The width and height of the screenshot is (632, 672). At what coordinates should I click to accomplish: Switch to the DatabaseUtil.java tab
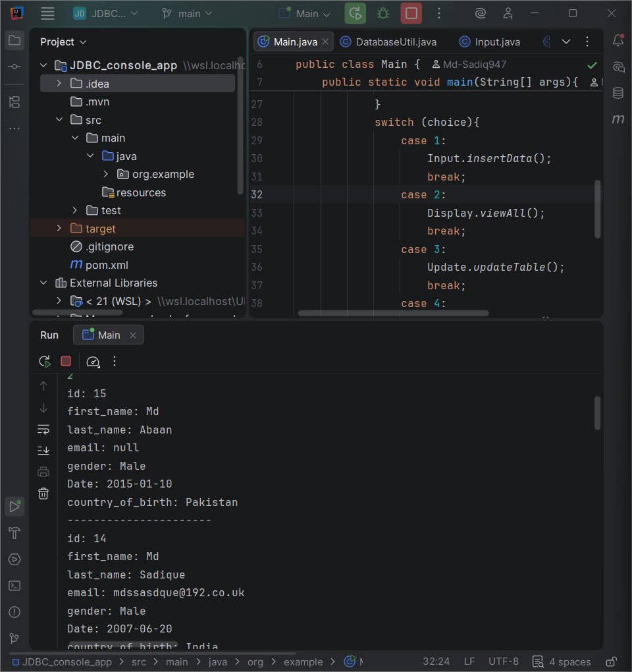tap(389, 42)
